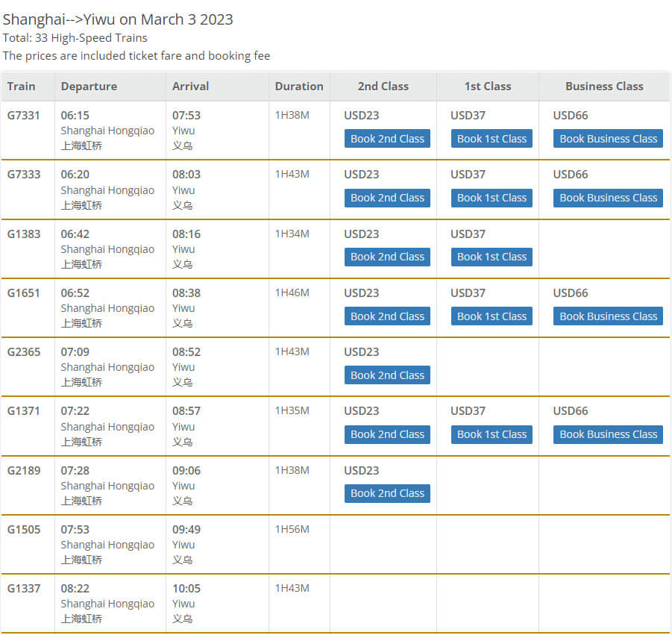Click the Departure column header
The image size is (672, 635).
[x=89, y=86]
